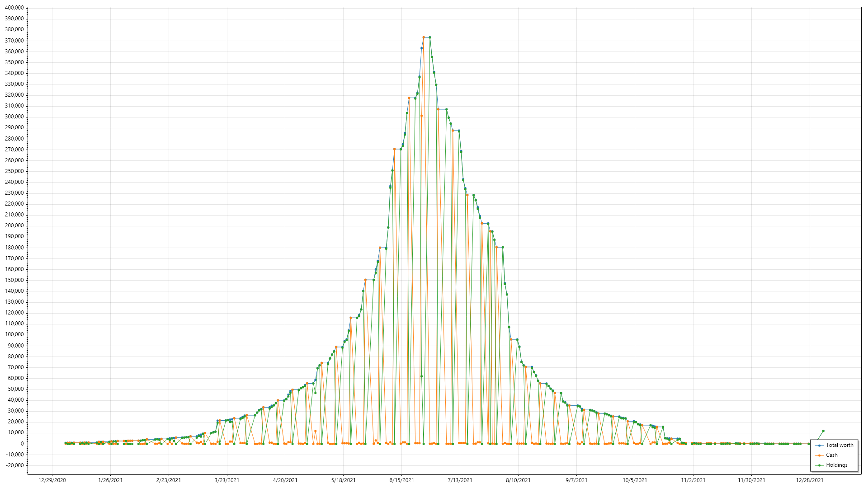Click the 50,000 y-axis label
Image resolution: width=868 pixels, height=488 pixels.
pos(15,389)
